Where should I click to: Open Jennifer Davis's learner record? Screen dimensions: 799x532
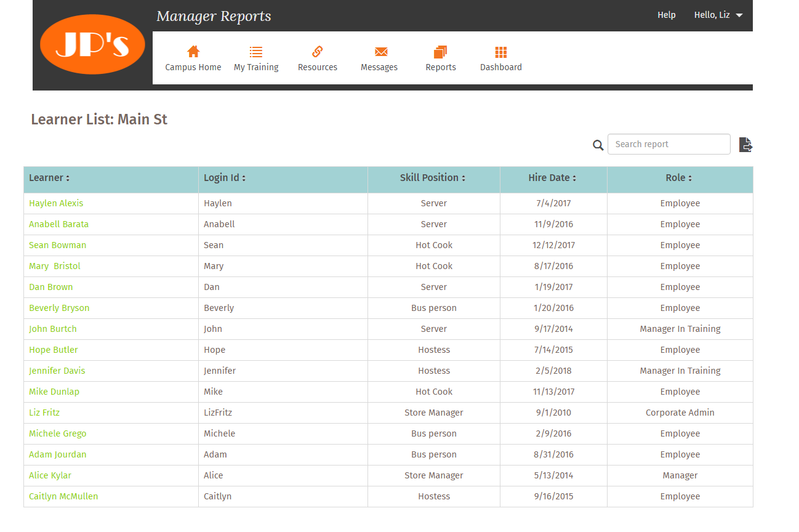click(x=57, y=370)
